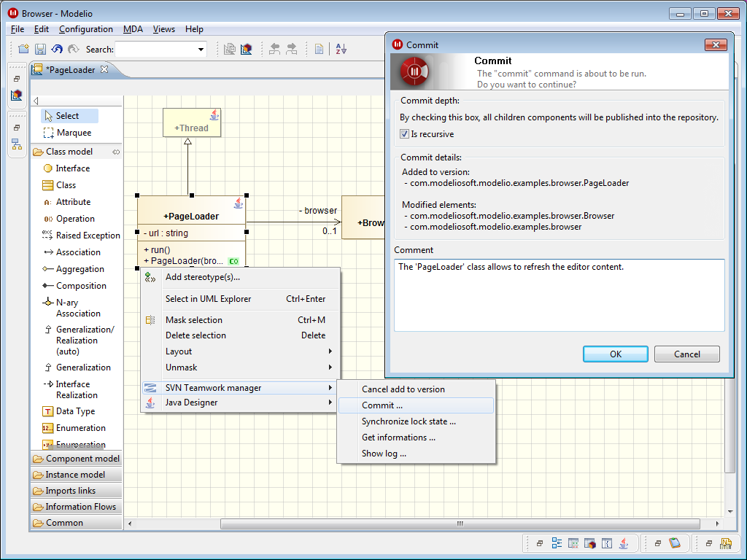Select the Class palette tool
Viewport: 747px width, 560px height.
click(x=60, y=184)
